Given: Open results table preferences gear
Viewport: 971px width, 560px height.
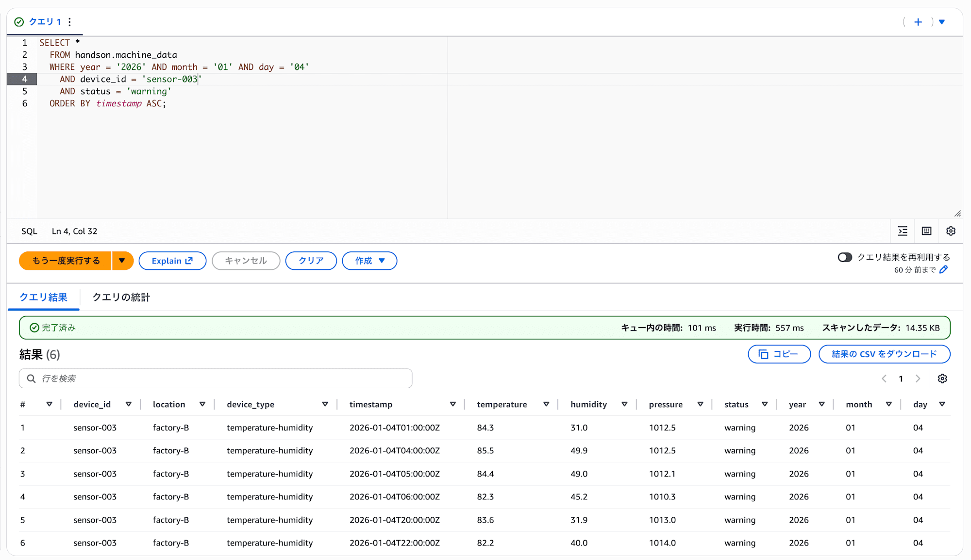Looking at the screenshot, I should tap(942, 379).
